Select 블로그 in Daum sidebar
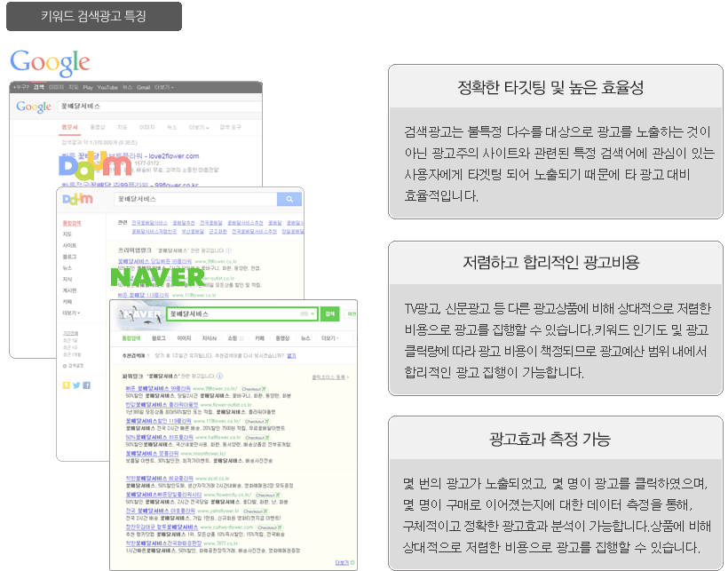728x571 pixels. click(69, 257)
